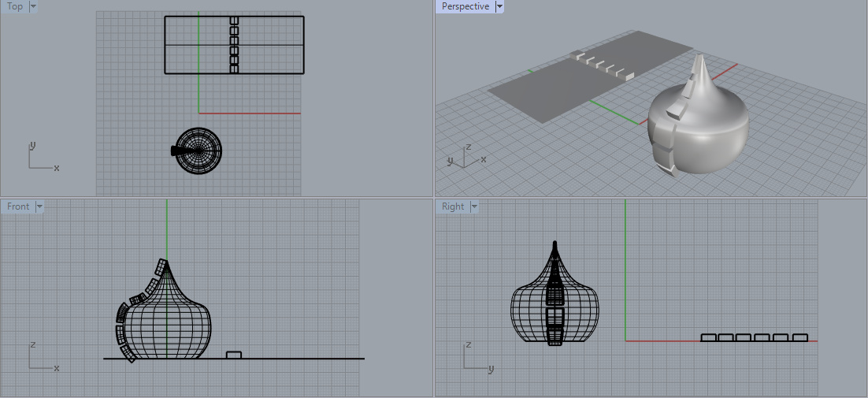Open the Top viewport dropdown arrow
The image size is (868, 398).
coord(32,7)
